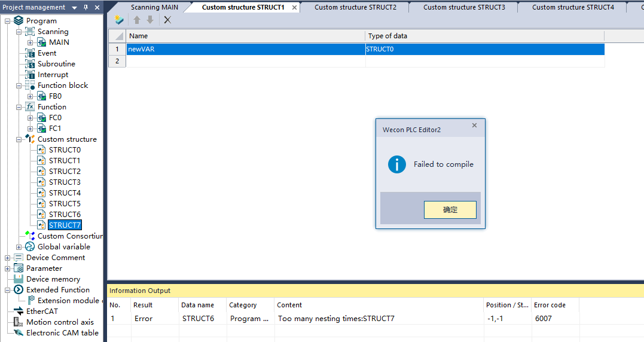Close the Custom structure STRUCT1 tab
This screenshot has width=644, height=342.
[294, 8]
